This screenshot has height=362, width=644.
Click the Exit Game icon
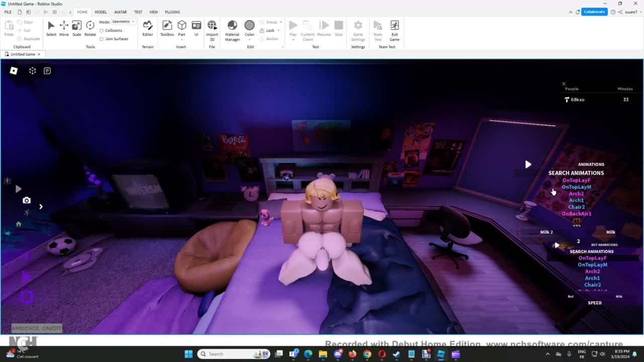coord(394,28)
